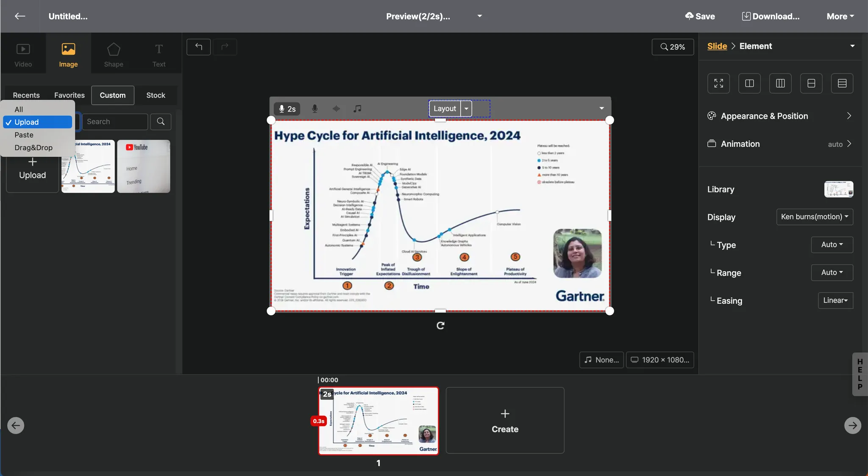The width and height of the screenshot is (868, 476).
Task: Open the Shape media tab
Action: [x=114, y=55]
